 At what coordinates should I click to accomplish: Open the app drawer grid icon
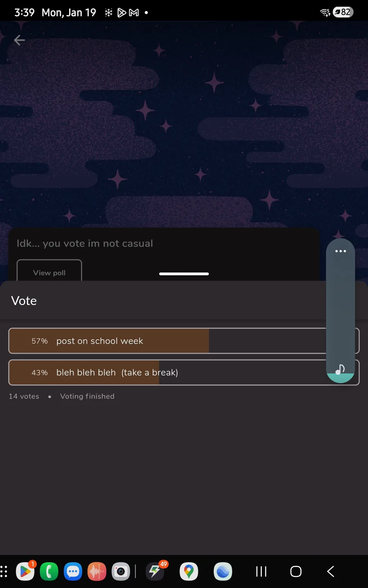(4, 571)
